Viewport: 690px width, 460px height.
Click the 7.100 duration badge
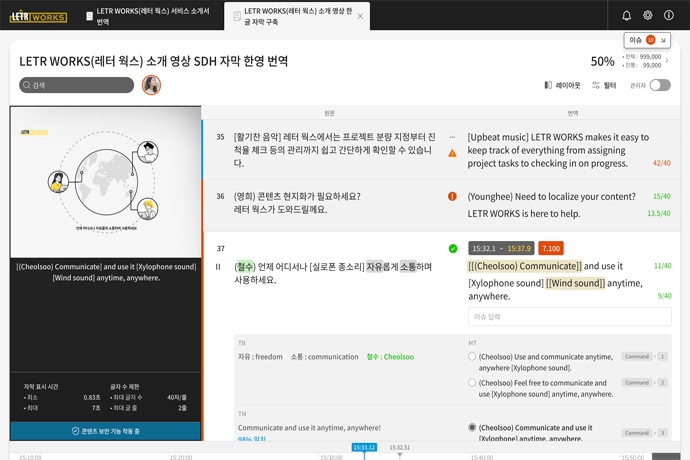click(x=551, y=248)
